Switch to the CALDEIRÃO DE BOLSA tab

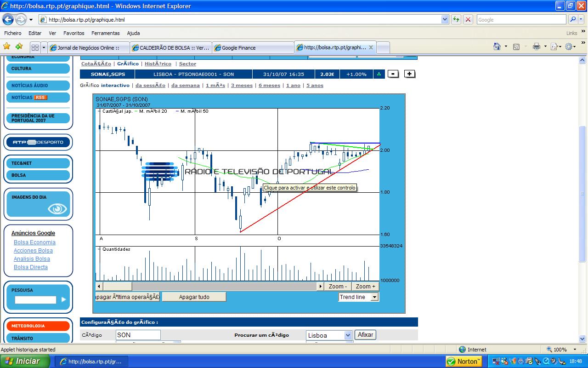[x=171, y=48]
